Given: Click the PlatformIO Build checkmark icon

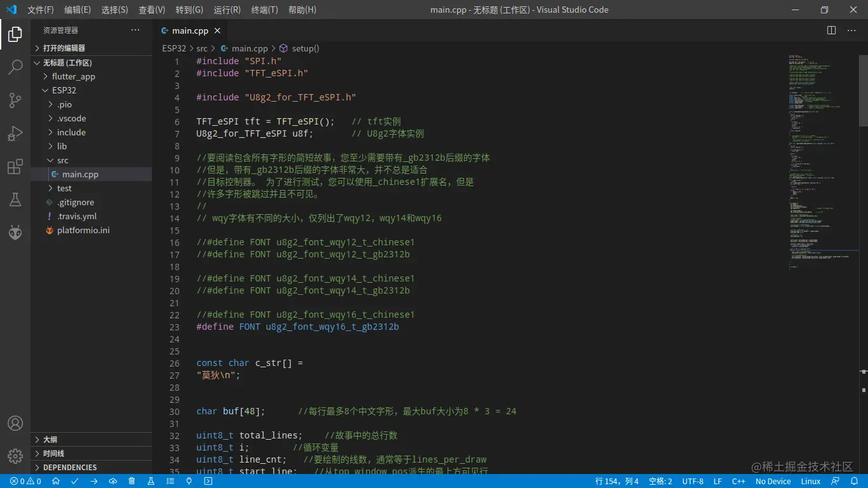Looking at the screenshot, I should pyautogui.click(x=75, y=482).
